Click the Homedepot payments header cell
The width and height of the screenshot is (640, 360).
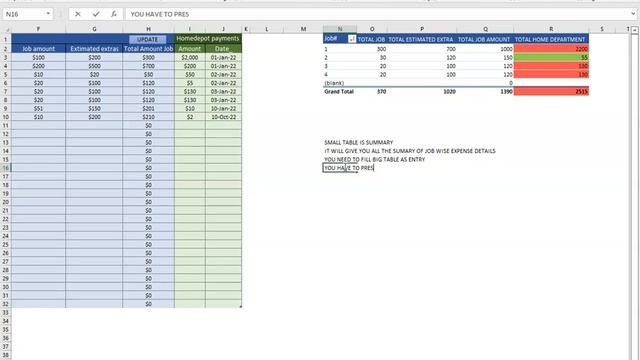click(x=208, y=38)
